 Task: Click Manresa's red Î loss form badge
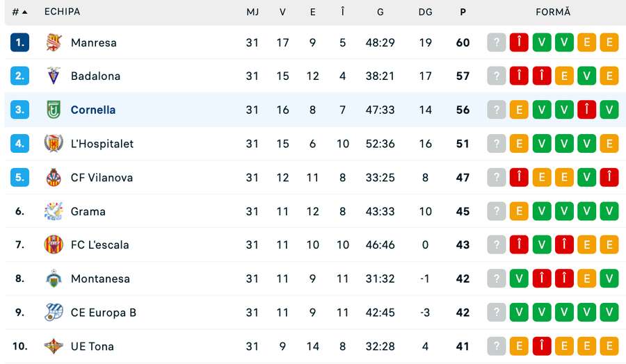[x=519, y=42]
